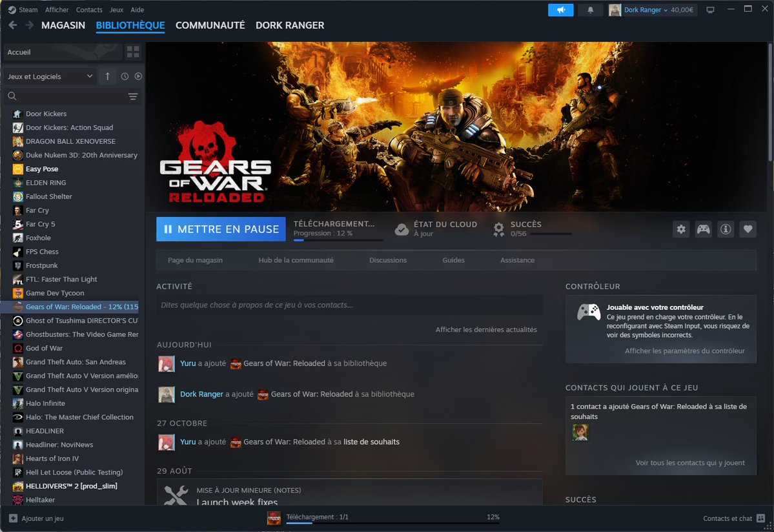
Task: Click Yuru's avatar under Aujourd'hui
Action: pos(167,363)
